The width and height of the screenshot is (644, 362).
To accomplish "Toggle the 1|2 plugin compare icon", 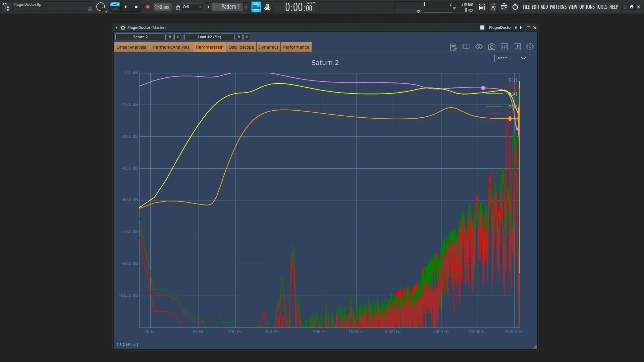I will (x=504, y=47).
